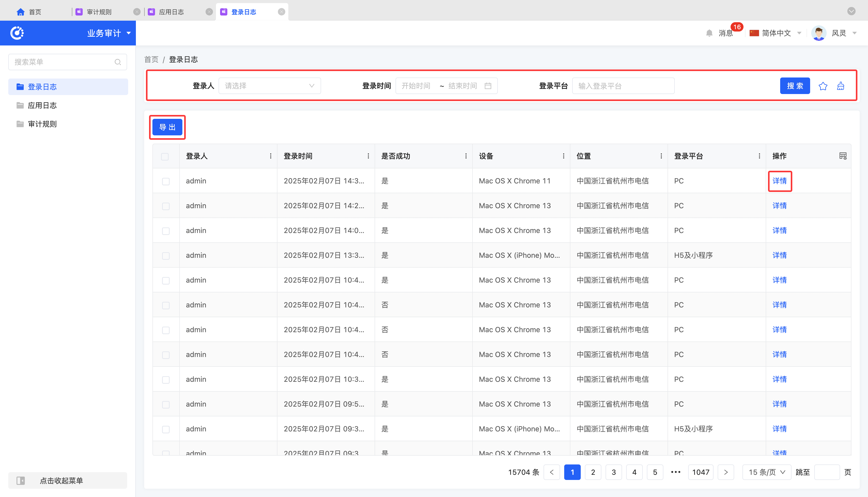This screenshot has width=868, height=497.
Task: Toggle the select-all header checkbox
Action: (165, 157)
